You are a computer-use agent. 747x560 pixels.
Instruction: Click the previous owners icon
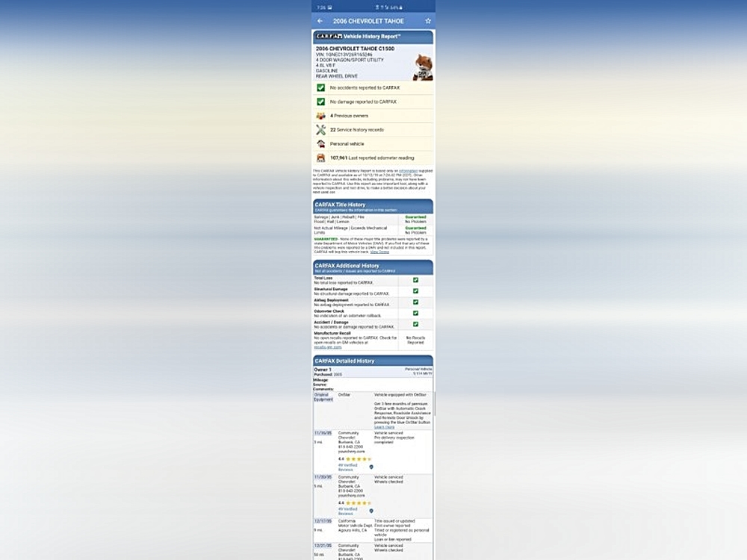click(x=320, y=116)
